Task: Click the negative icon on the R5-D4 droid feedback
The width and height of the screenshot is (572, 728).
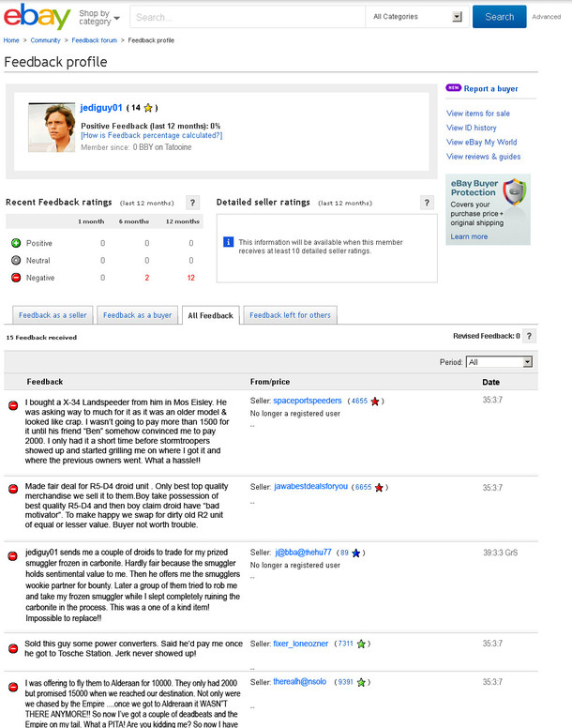Action: pos(13,489)
